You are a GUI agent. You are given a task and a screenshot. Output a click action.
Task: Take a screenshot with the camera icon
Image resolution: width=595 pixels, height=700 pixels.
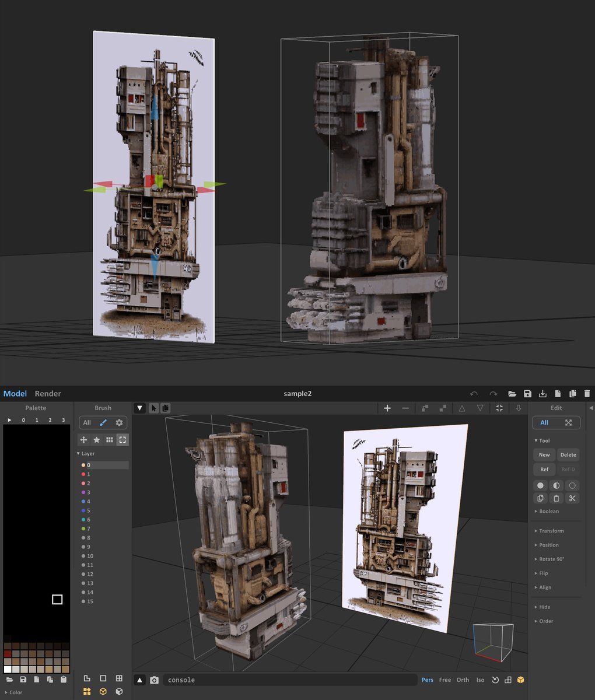[x=154, y=680]
